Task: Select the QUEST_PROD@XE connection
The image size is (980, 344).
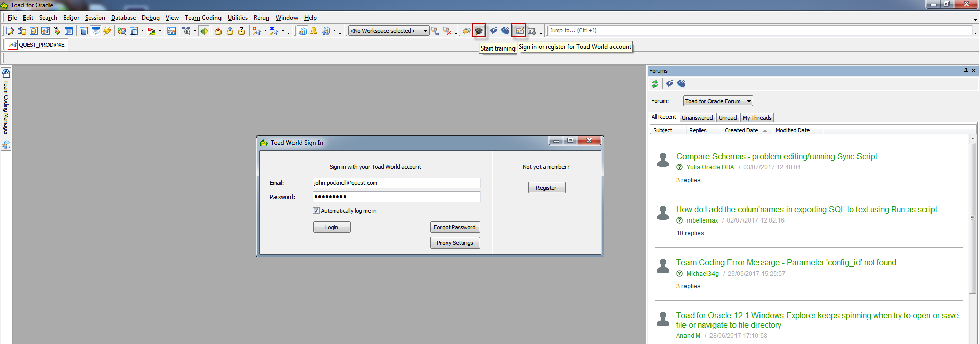Action: [x=37, y=45]
